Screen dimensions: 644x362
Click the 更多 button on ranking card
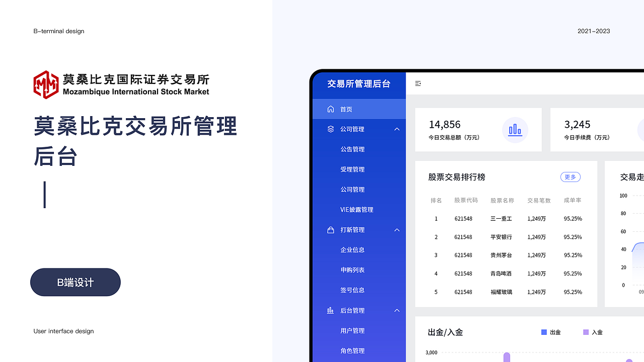(571, 177)
